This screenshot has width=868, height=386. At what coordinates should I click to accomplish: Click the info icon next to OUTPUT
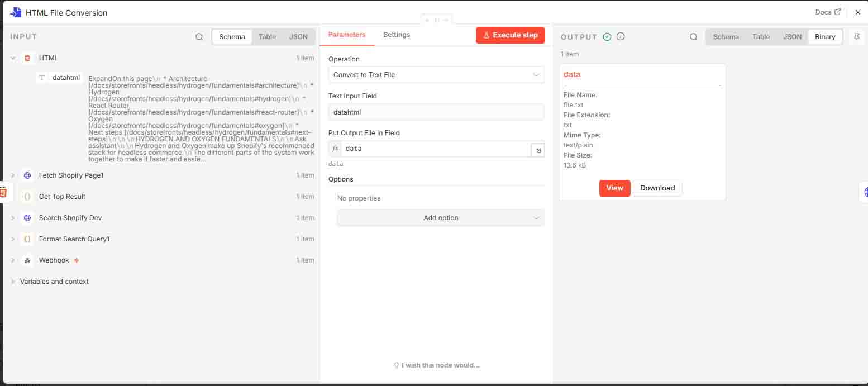(x=620, y=36)
